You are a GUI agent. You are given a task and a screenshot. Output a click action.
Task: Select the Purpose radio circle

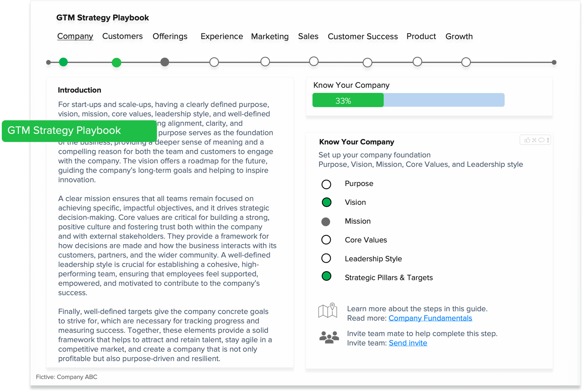click(326, 184)
